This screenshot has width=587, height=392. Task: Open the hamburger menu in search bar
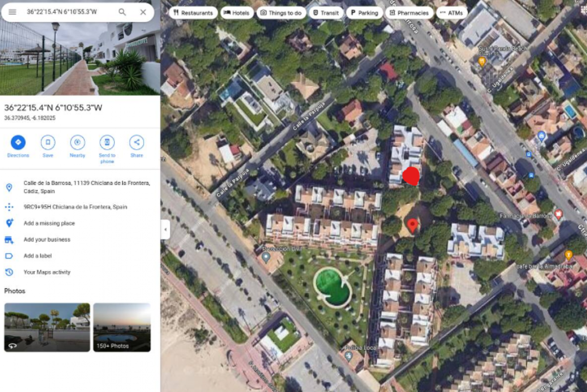(13, 12)
